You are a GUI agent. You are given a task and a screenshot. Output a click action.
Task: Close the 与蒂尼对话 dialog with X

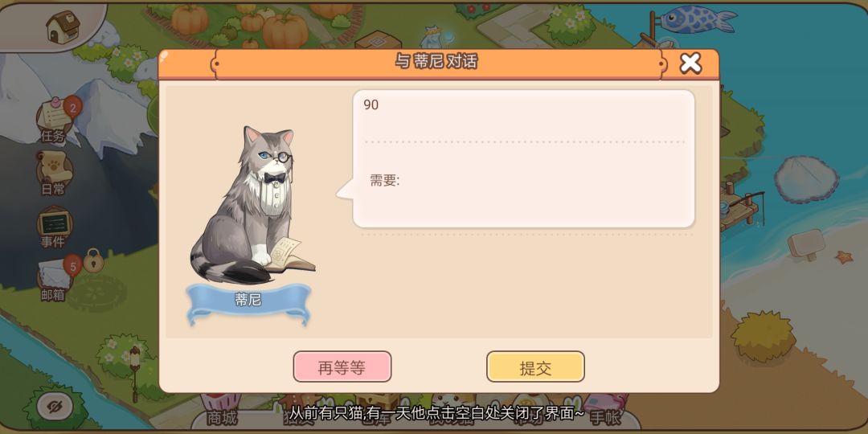pos(690,63)
